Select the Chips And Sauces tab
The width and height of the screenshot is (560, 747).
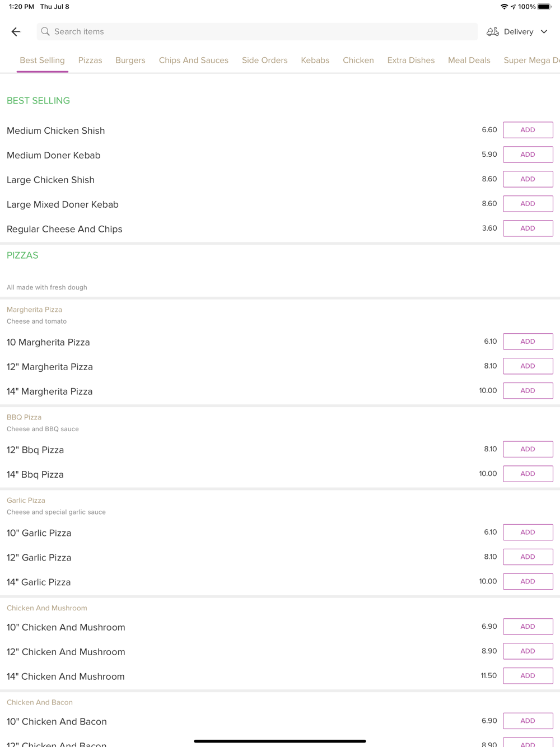tap(194, 60)
